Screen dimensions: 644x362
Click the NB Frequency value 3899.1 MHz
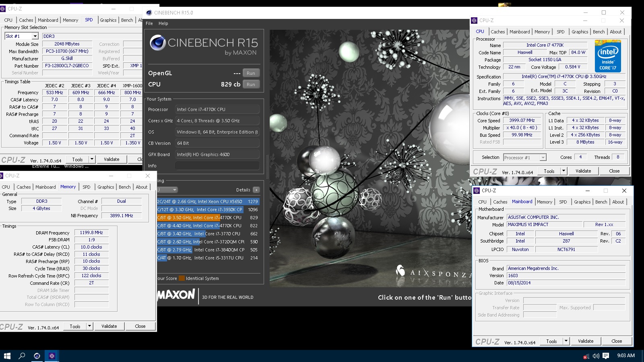click(122, 216)
